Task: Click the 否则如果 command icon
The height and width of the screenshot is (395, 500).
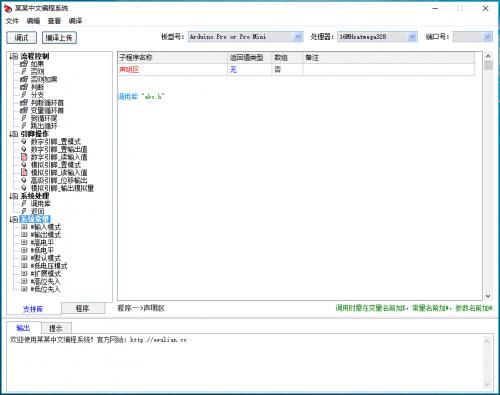Action: [24, 79]
